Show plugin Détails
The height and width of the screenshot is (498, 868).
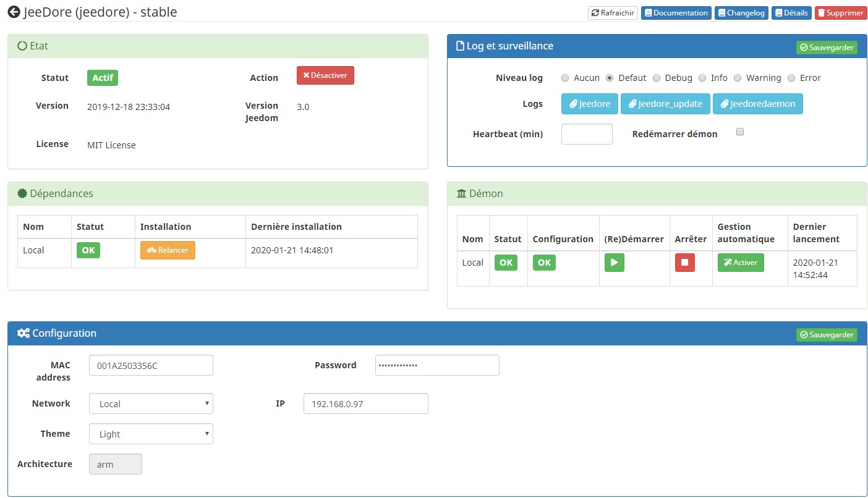pyautogui.click(x=791, y=13)
